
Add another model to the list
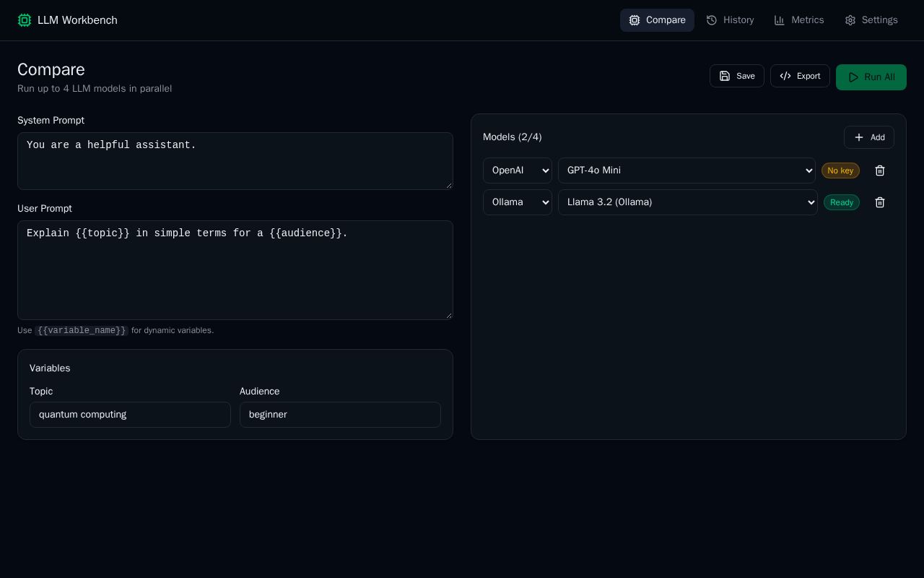pos(869,137)
